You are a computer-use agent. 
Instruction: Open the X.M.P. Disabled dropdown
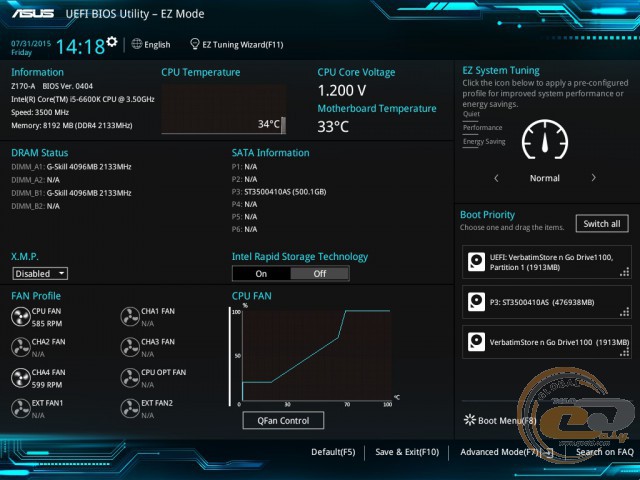[40, 273]
